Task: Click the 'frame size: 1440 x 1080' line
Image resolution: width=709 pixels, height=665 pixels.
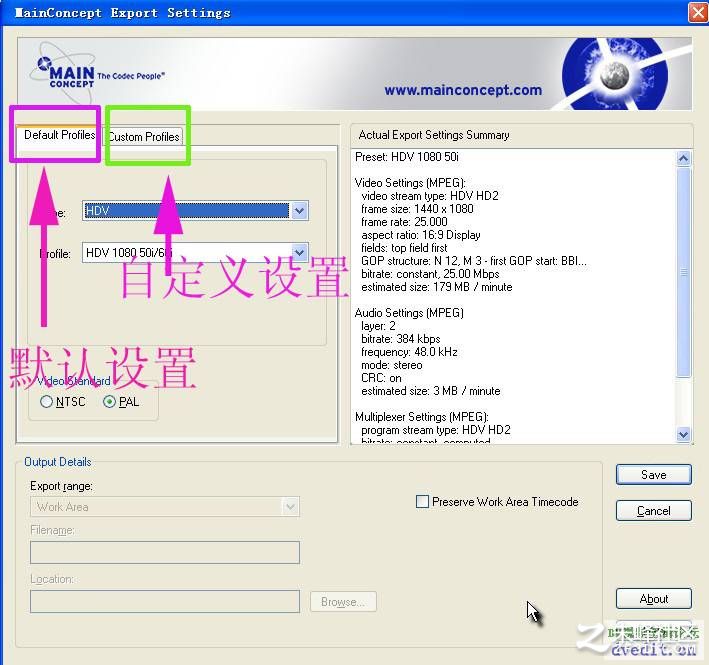Action: (417, 209)
